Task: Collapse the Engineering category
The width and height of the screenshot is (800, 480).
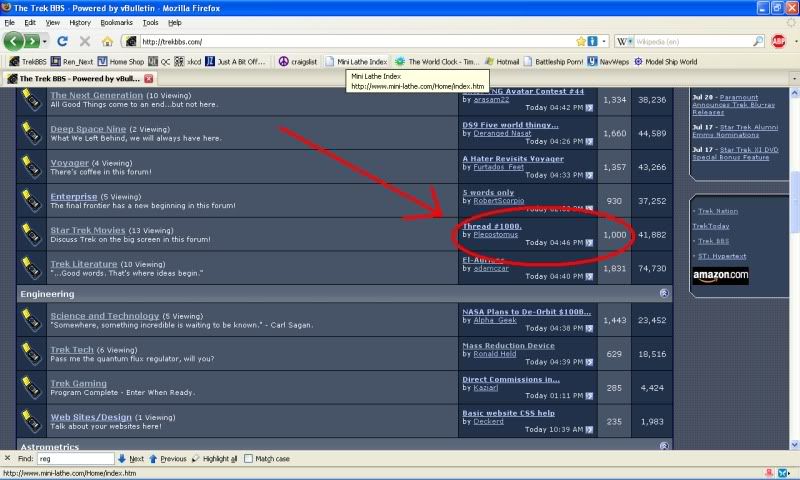Action: (x=664, y=293)
